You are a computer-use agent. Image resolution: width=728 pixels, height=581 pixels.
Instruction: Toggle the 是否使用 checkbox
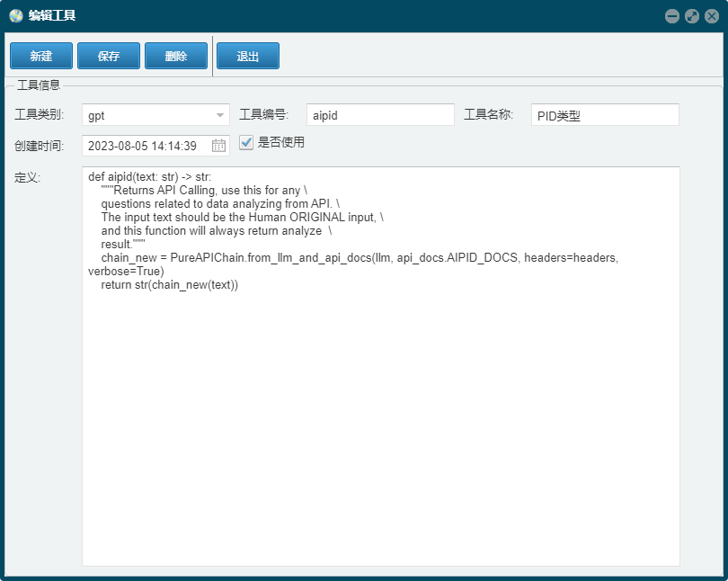(246, 142)
